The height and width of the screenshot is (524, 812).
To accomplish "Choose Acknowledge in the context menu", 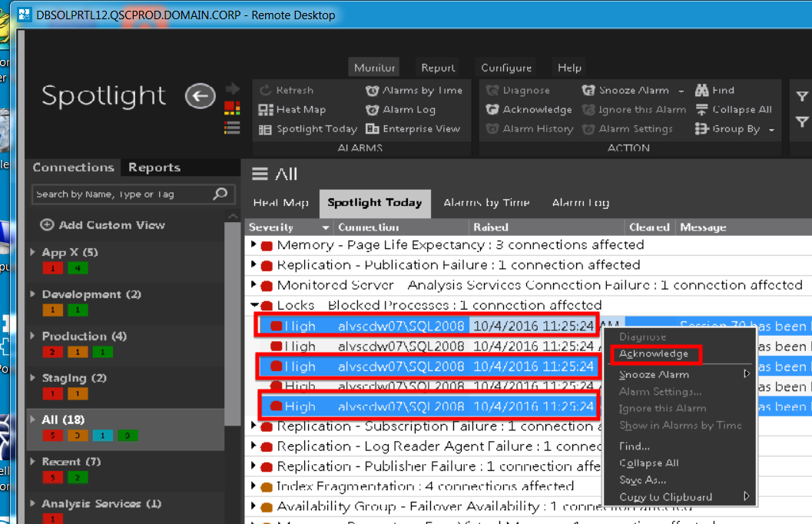I will pos(655,354).
